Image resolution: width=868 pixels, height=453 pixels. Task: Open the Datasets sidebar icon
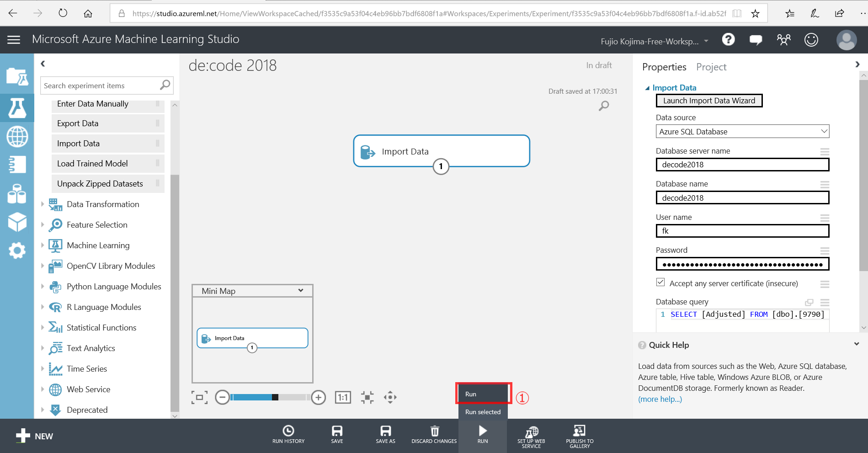[x=17, y=193]
